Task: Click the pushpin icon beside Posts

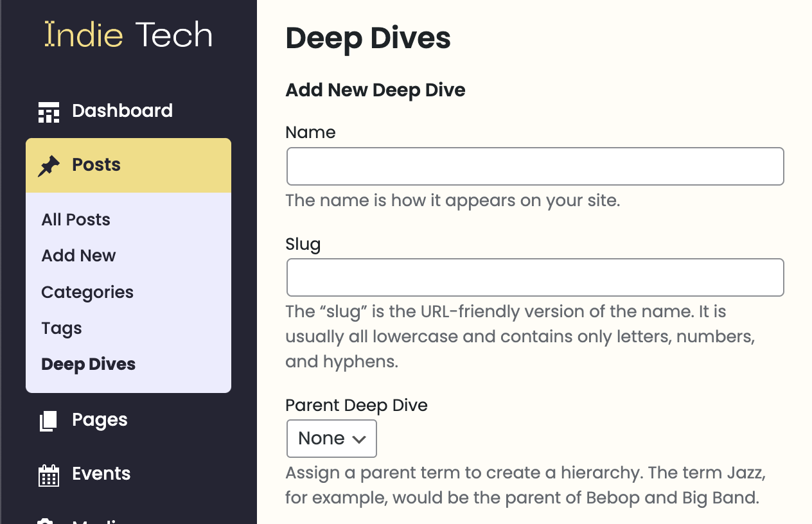Action: (49, 166)
